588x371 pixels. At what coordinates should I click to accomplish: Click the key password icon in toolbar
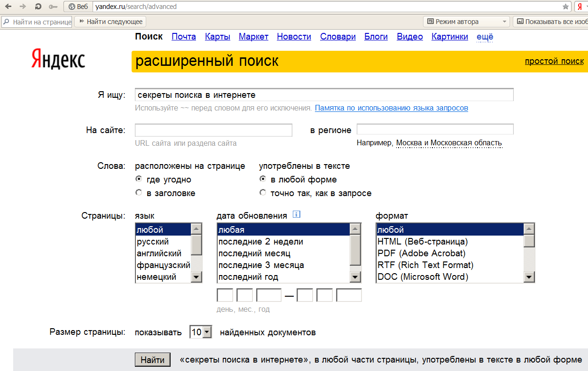click(x=53, y=7)
